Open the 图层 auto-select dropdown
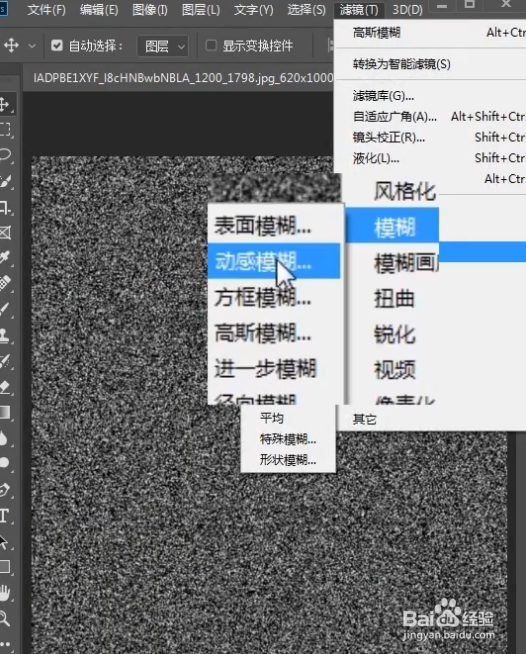The height and width of the screenshot is (654, 526). (x=163, y=46)
